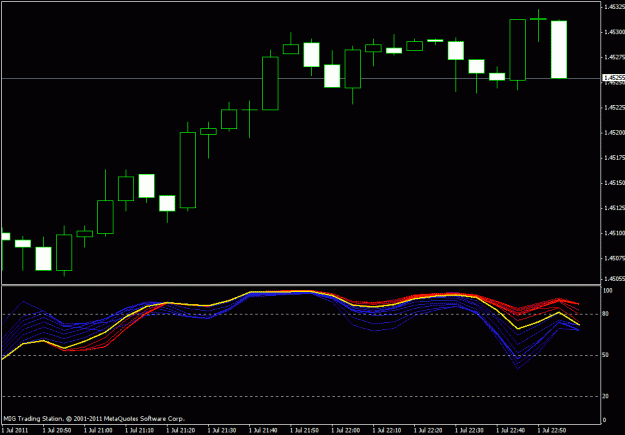Click the 1.46055 price label at chart bottom
Image resolution: width=625 pixels, height=435 pixels.
pos(614,279)
